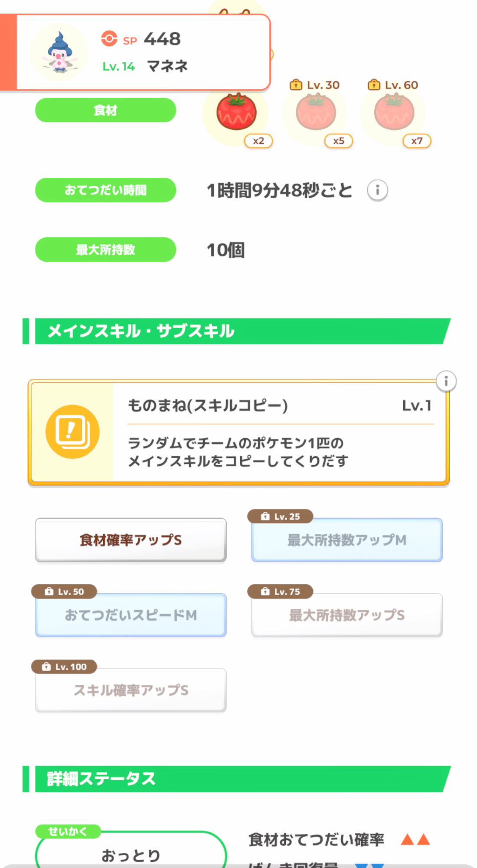Select the locked 最大所持数アップS sub skill
Screen dimensions: 477x868
pyautogui.click(x=347, y=615)
